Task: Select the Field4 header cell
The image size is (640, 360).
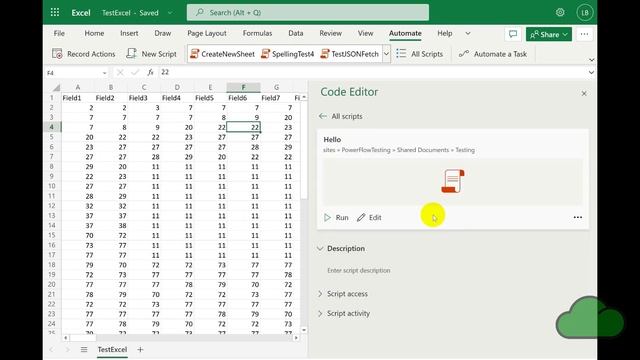Action: click(x=177, y=98)
